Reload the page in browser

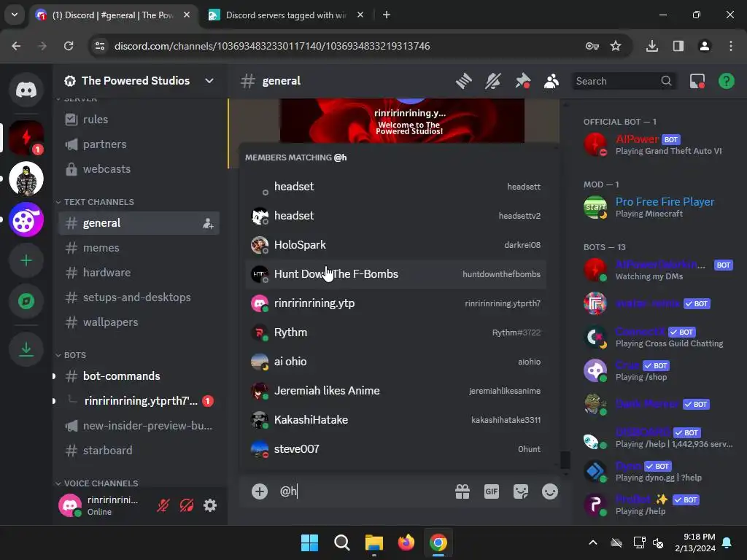point(69,46)
